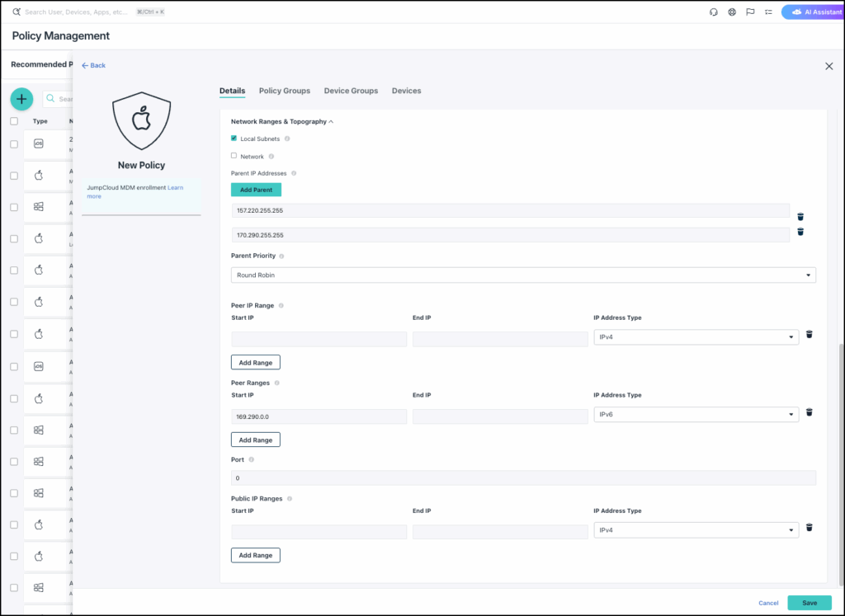Screen dimensions: 845x616
Task: Click the Add Parent button
Action: pyautogui.click(x=256, y=190)
